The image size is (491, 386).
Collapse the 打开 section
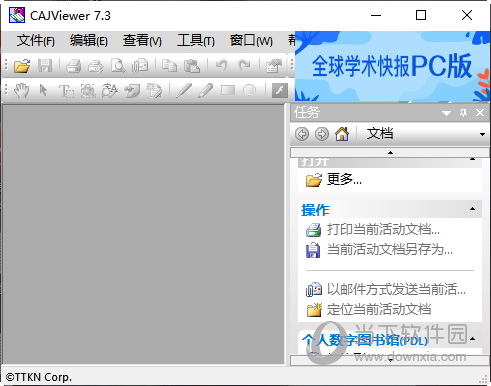[x=472, y=159]
